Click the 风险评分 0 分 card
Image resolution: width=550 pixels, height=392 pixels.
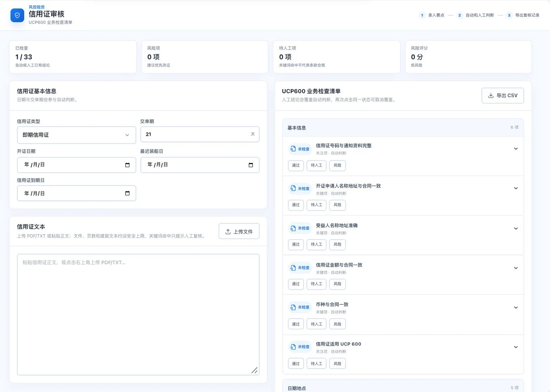468,57
